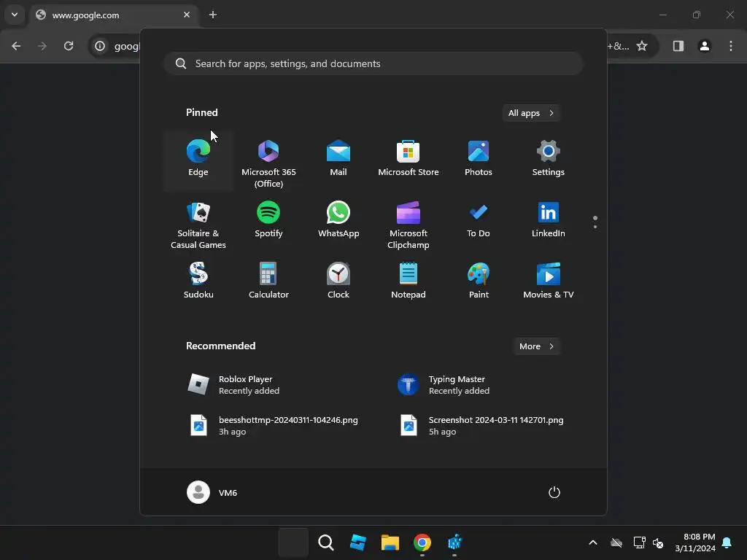Viewport: 747px width, 560px height.
Task: Open the clock and date flyout
Action: tap(695, 542)
